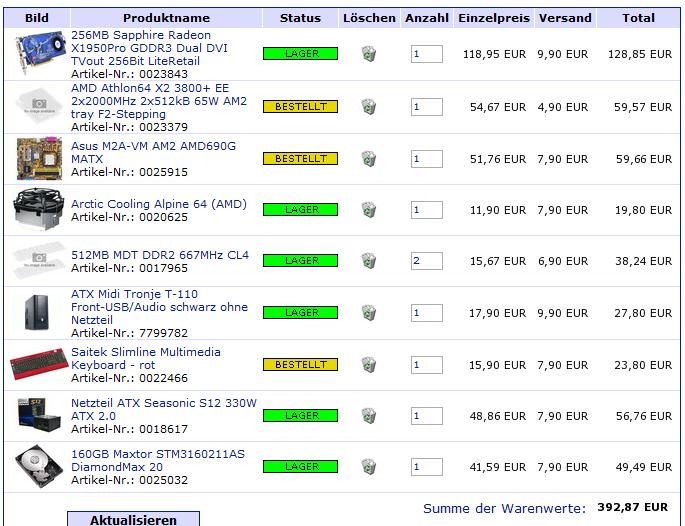The height and width of the screenshot is (526, 685).
Task: Click BESTELLT status badge for AMD Athlon64
Action: point(301,107)
